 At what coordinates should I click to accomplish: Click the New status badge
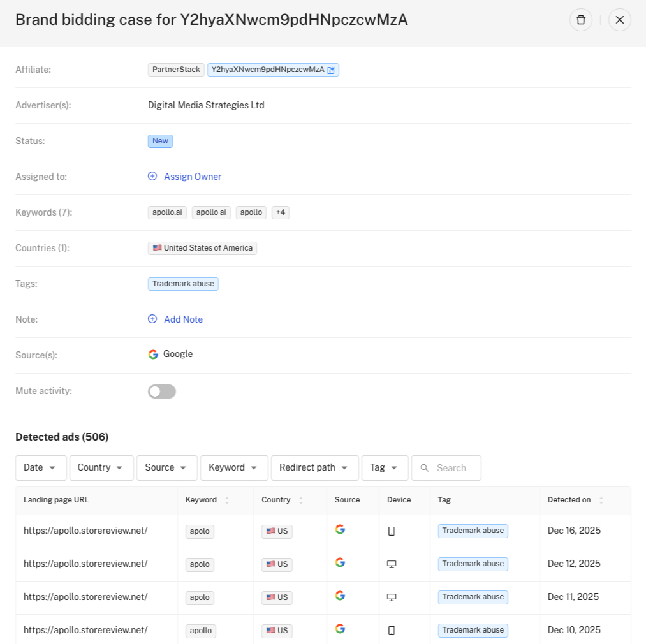click(160, 141)
